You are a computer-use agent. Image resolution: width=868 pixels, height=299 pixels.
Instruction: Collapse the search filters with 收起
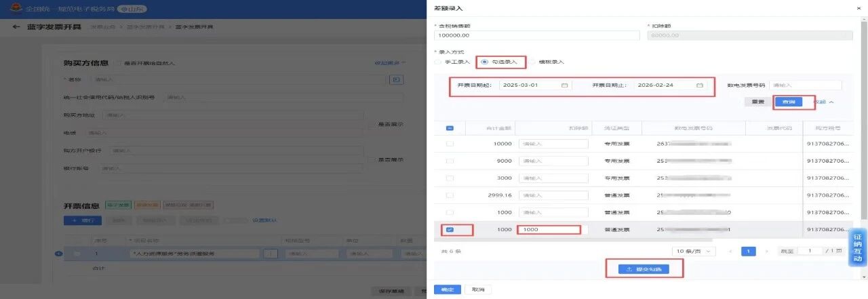823,102
